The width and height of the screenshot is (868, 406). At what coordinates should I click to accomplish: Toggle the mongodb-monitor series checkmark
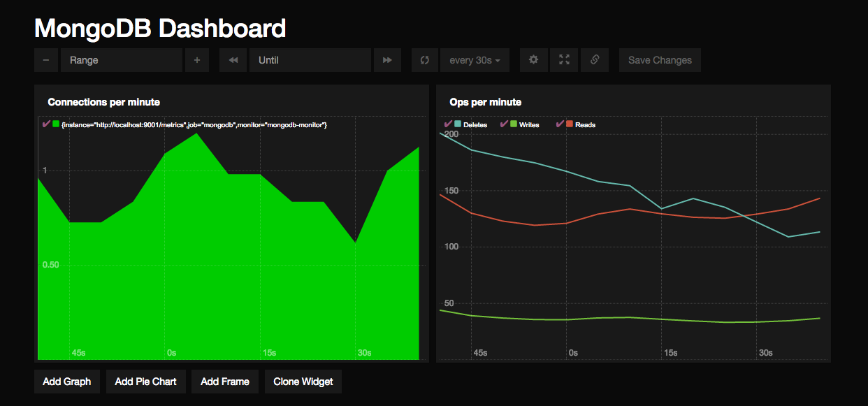[46, 124]
